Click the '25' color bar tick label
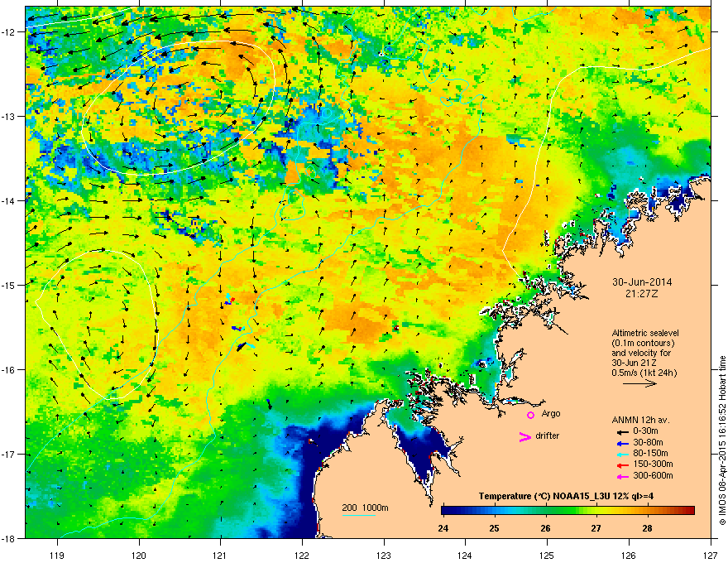This screenshot has width=728, height=563. coord(494,528)
